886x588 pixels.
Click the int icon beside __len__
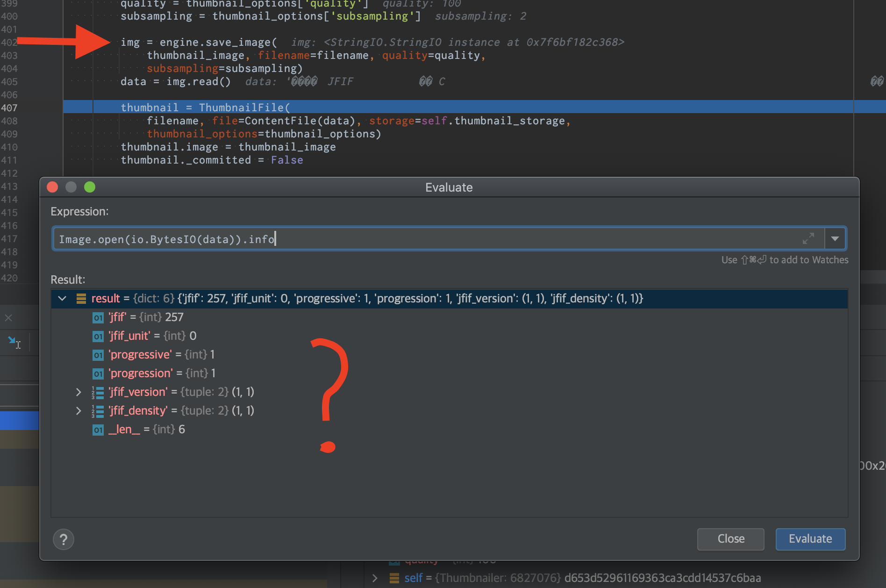click(98, 430)
